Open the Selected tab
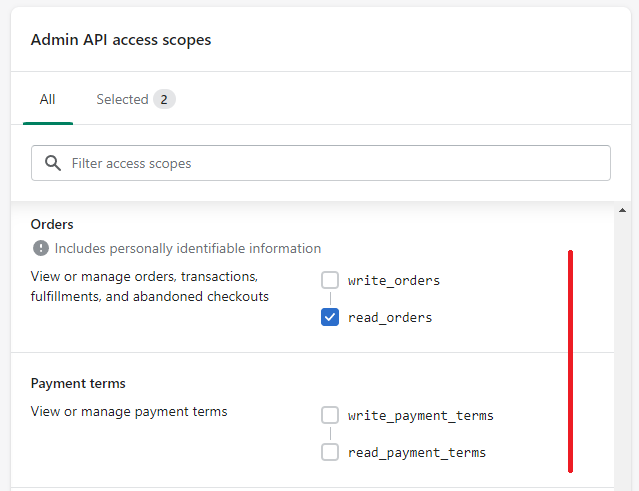The height and width of the screenshot is (491, 639). (x=136, y=99)
